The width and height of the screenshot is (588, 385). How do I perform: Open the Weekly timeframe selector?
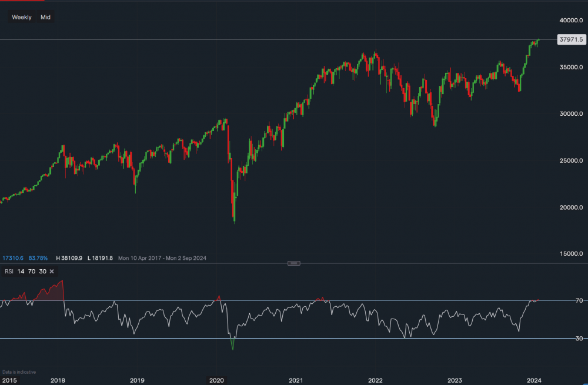click(21, 17)
